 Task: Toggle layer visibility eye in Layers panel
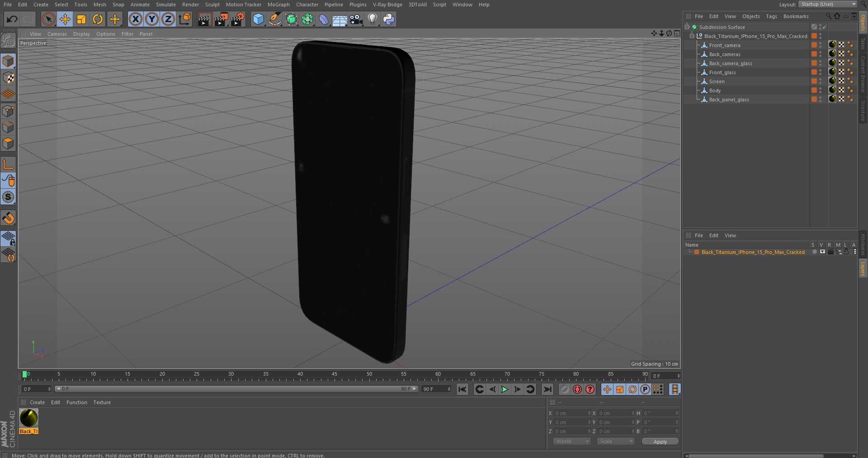click(822, 252)
